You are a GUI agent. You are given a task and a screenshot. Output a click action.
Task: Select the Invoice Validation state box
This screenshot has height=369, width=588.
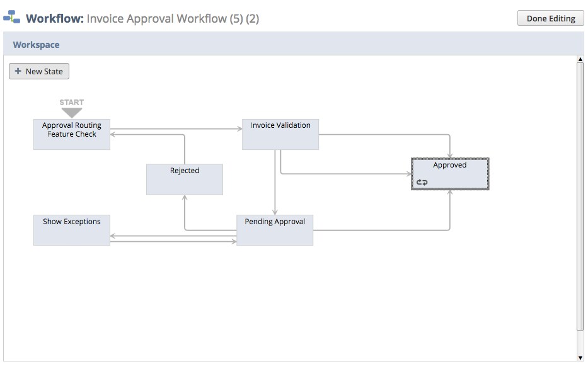280,135
